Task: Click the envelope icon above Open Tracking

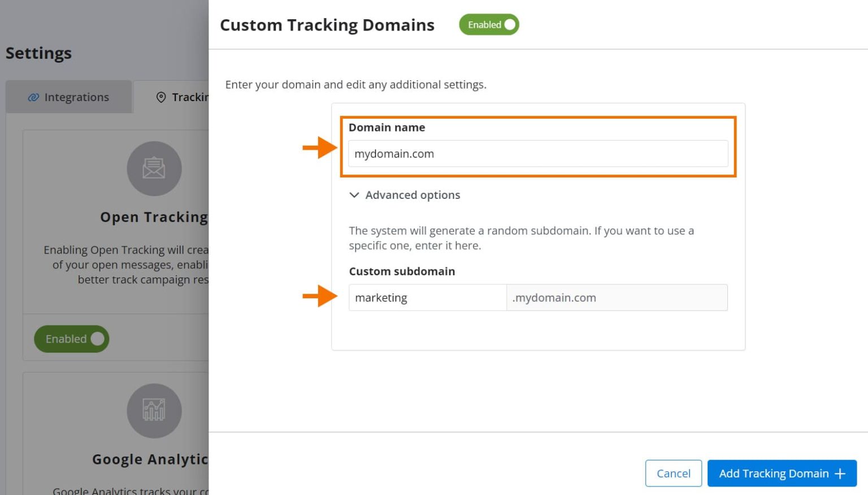Action: pos(154,168)
